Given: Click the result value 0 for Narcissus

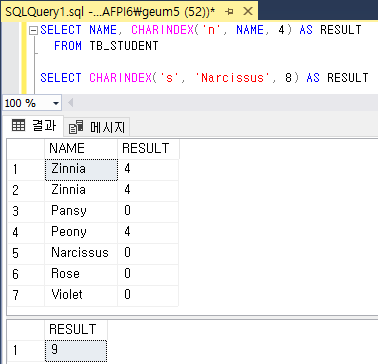Looking at the screenshot, I should click(x=148, y=254).
